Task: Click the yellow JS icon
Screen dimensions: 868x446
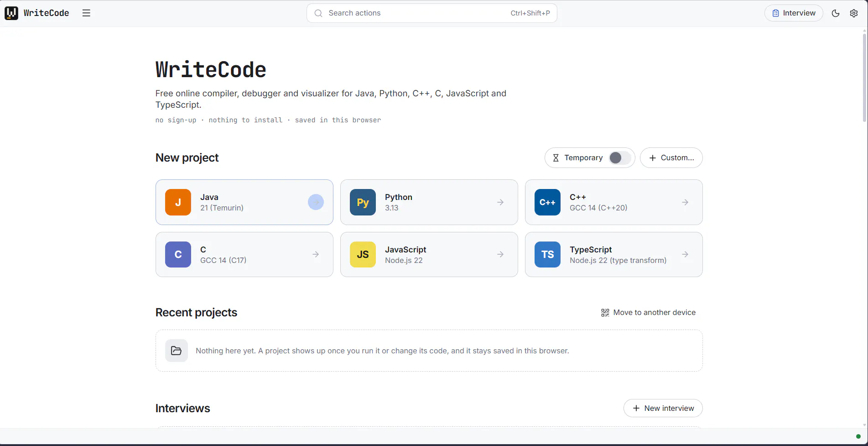Action: point(363,254)
